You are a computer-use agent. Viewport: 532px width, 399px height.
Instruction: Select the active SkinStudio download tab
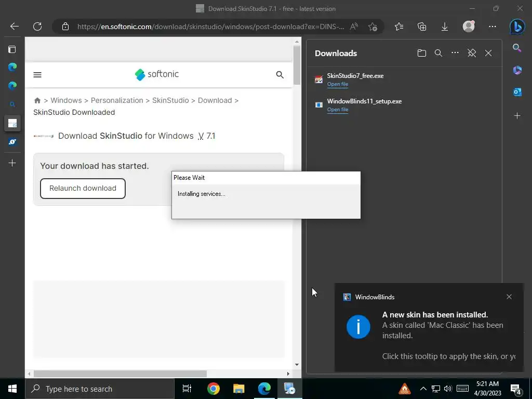(x=12, y=123)
